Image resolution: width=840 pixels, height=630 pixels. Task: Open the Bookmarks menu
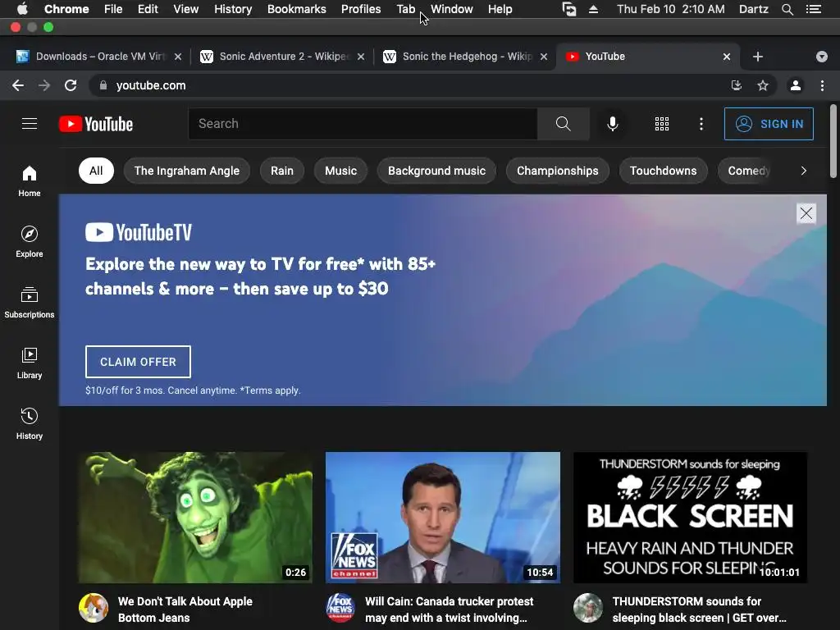[x=297, y=9]
